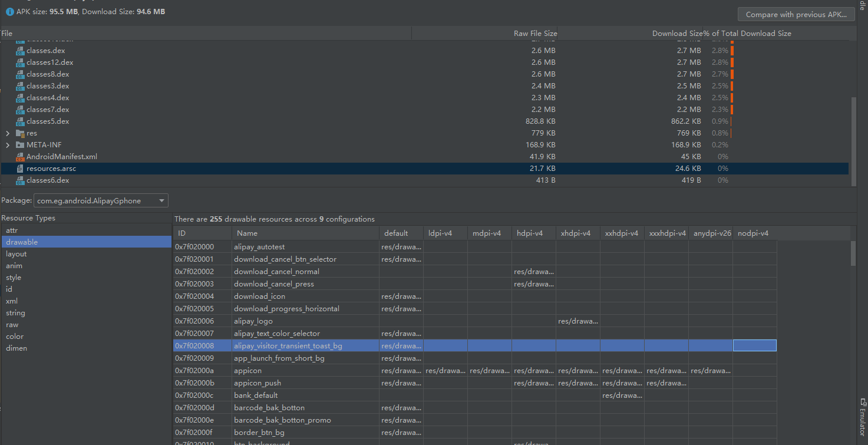Click the classes8.dex file icon
Screen dimensions: 868x445
(20, 74)
